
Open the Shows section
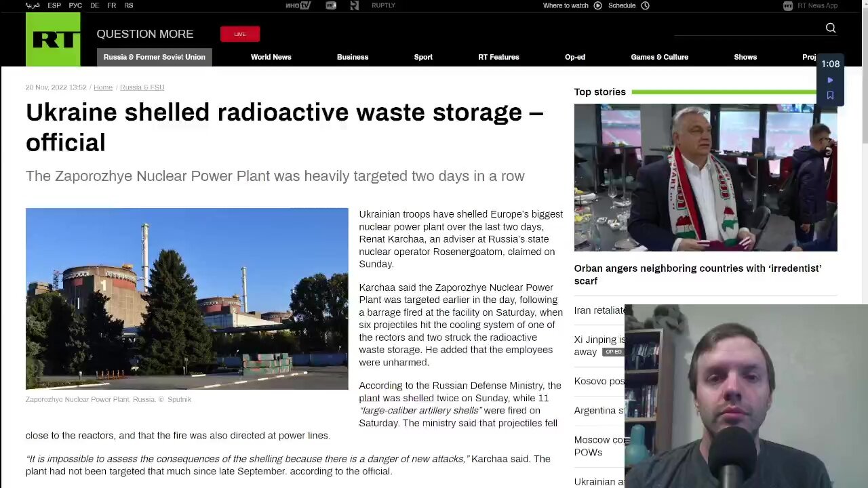coord(745,57)
